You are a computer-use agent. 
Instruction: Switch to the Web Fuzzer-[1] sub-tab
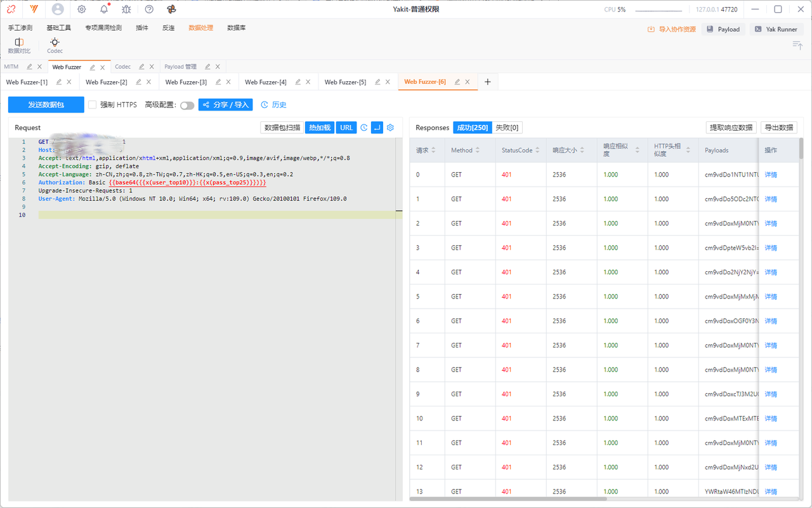(27, 82)
